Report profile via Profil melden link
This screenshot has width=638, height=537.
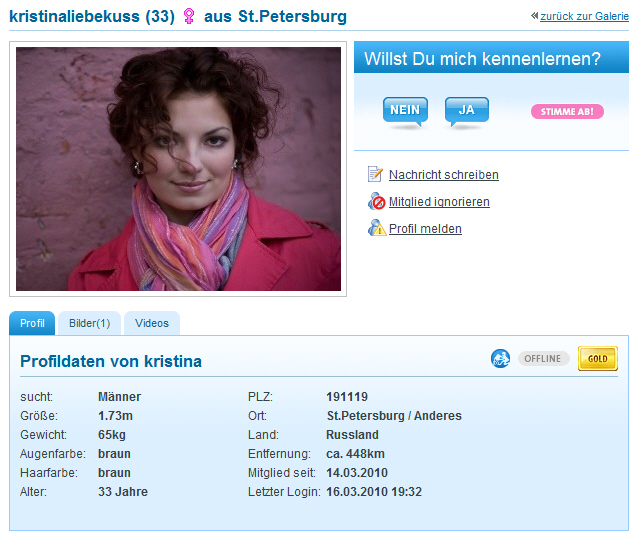point(425,229)
